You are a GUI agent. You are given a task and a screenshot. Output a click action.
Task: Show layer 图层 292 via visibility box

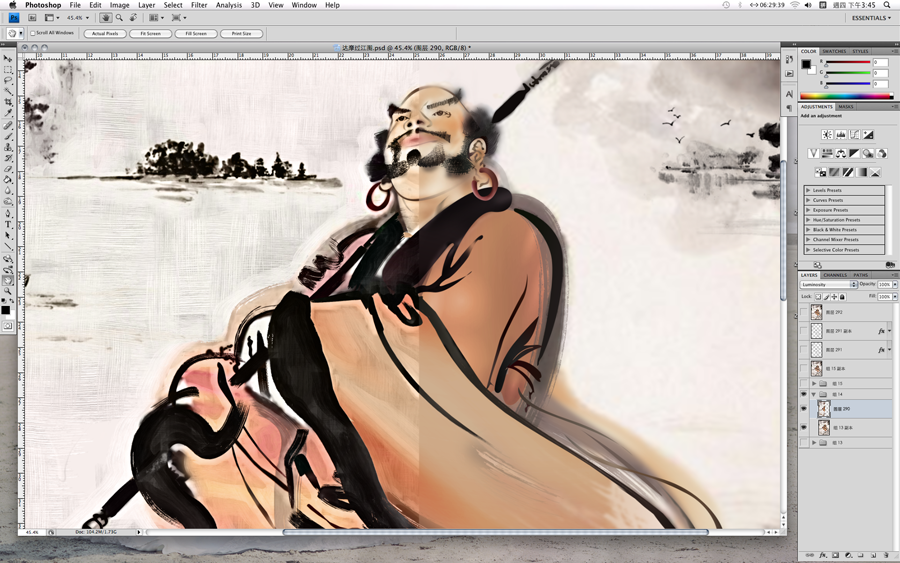tap(804, 312)
